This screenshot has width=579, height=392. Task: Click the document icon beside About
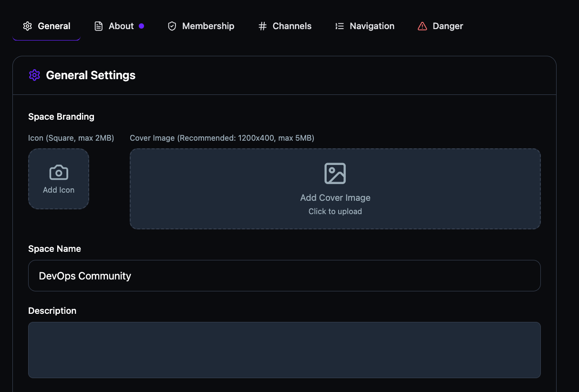pos(99,26)
